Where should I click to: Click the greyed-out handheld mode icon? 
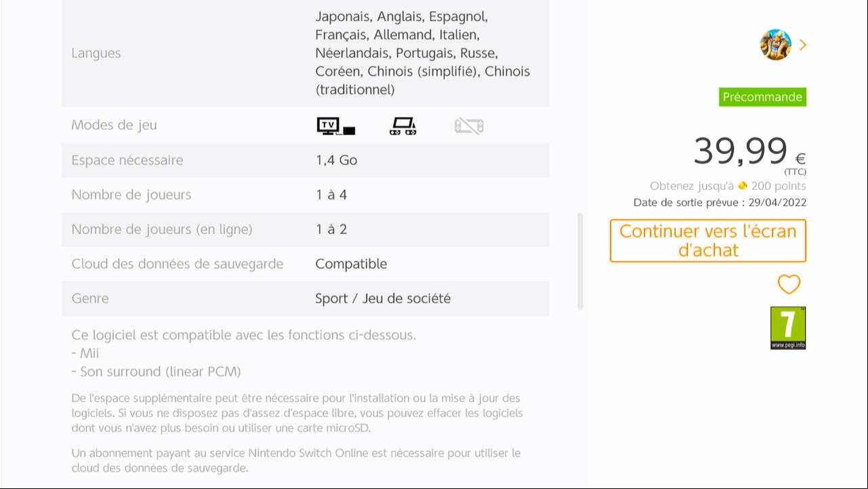[x=469, y=125]
